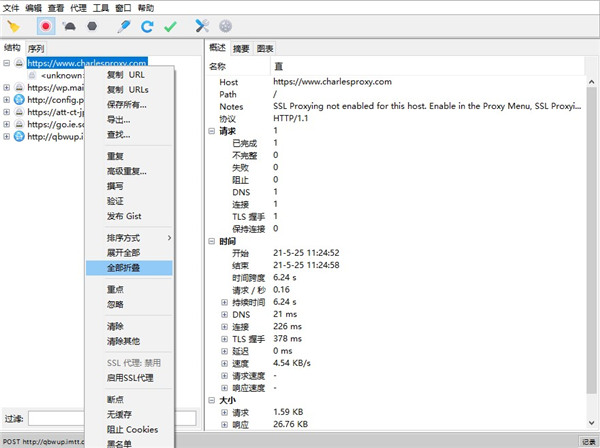The image size is (600, 448).
Task: Toggle throttling with the turtle icon
Action: (x=69, y=25)
